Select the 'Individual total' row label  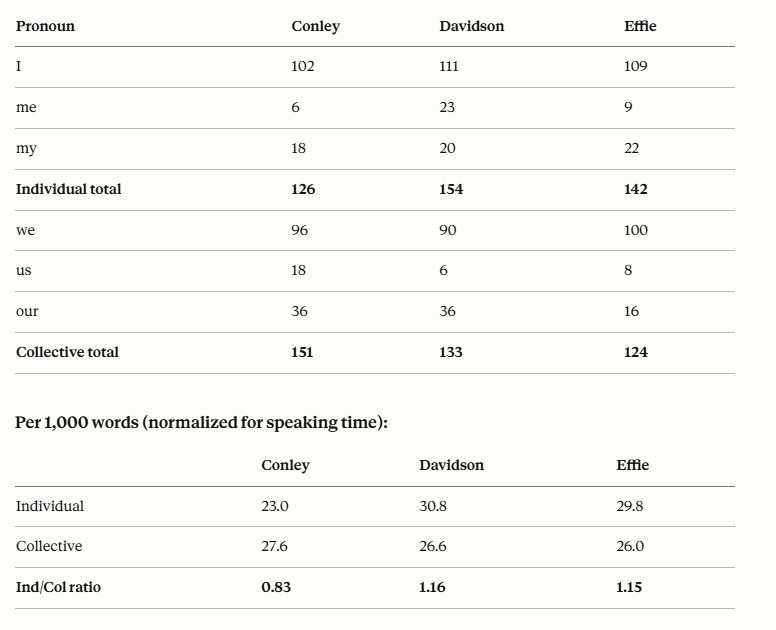68,189
